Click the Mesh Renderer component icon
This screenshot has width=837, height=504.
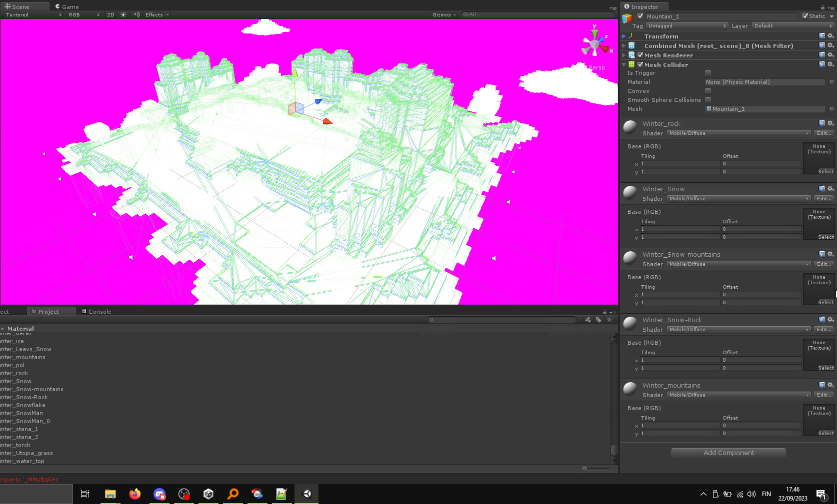[631, 55]
